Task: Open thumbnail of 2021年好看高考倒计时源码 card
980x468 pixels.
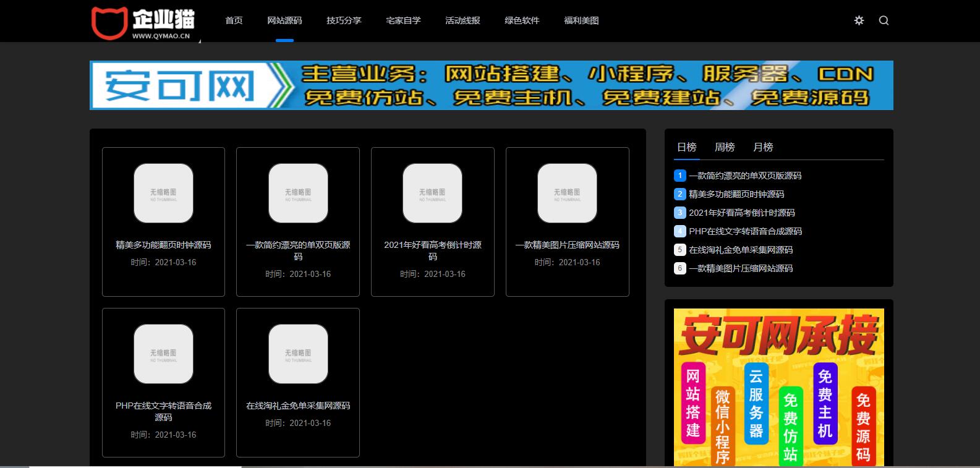Action: tap(432, 194)
